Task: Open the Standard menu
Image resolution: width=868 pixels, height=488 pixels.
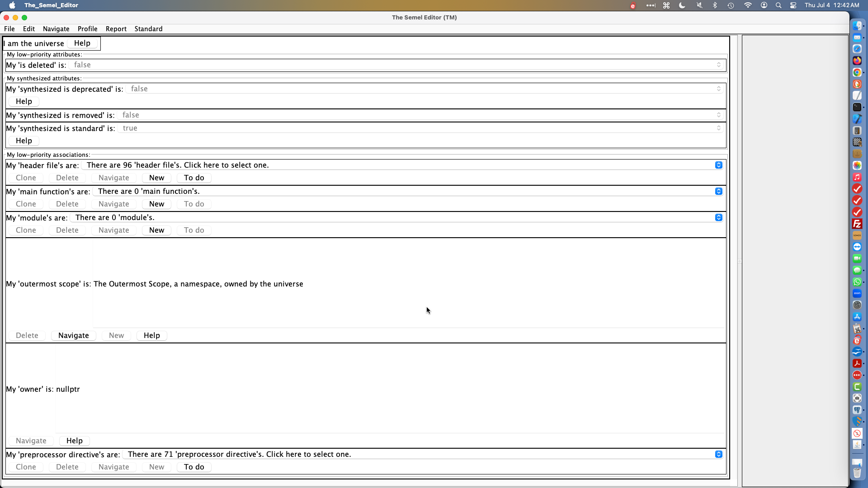Action: tap(148, 29)
